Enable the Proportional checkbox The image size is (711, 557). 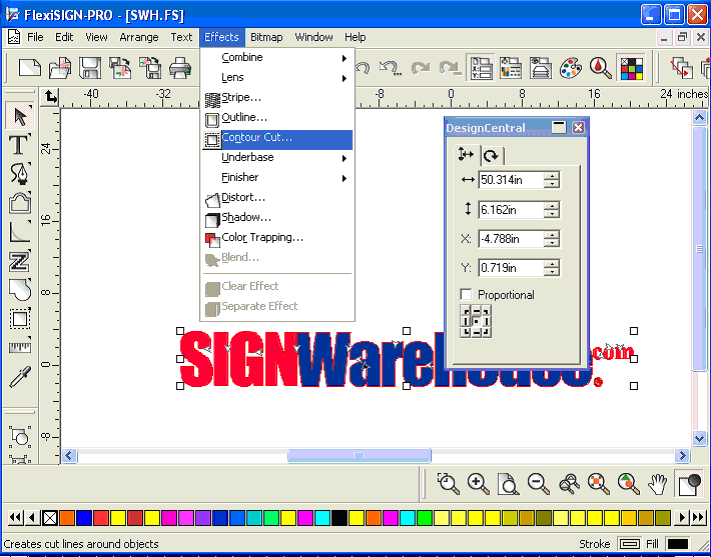[466, 294]
